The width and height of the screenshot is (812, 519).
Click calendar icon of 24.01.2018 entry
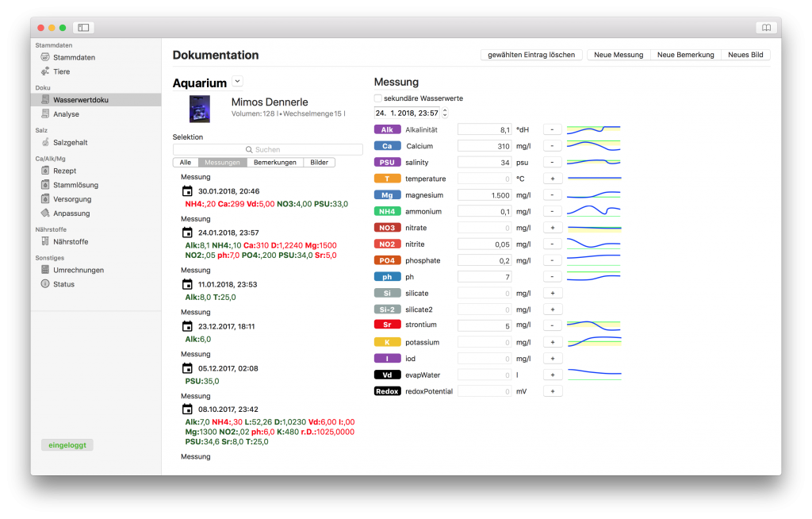[x=187, y=233]
